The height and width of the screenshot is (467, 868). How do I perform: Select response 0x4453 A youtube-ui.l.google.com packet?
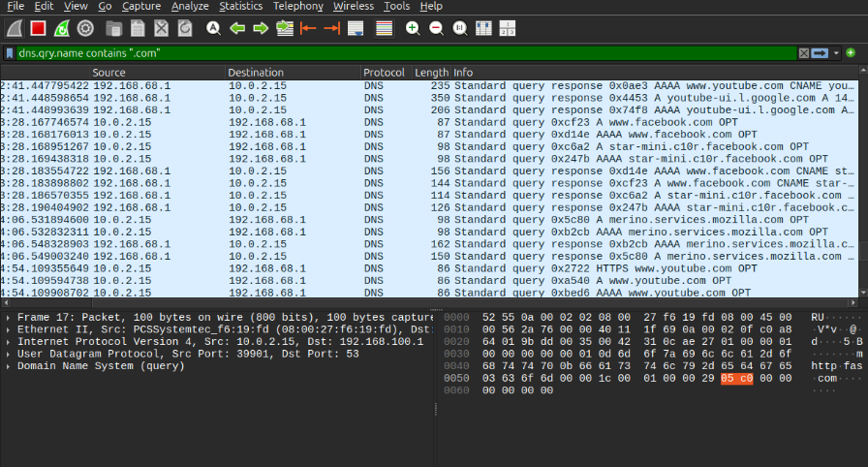coord(429,98)
